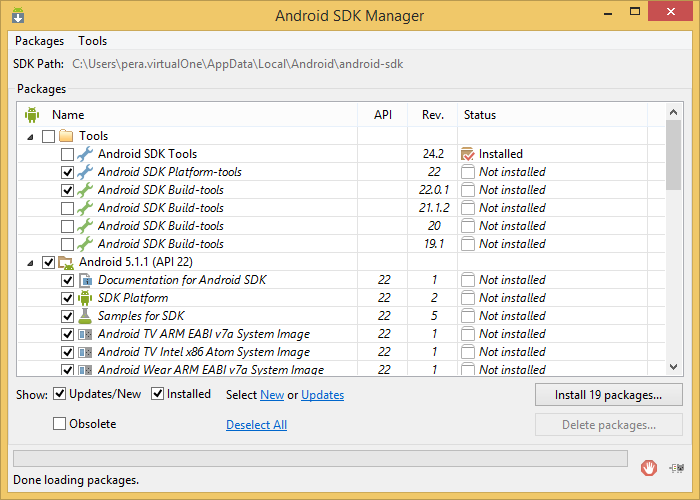The width and height of the screenshot is (700, 500).
Task: Click the Not installed status icon for Samples for SDK
Action: point(467,316)
